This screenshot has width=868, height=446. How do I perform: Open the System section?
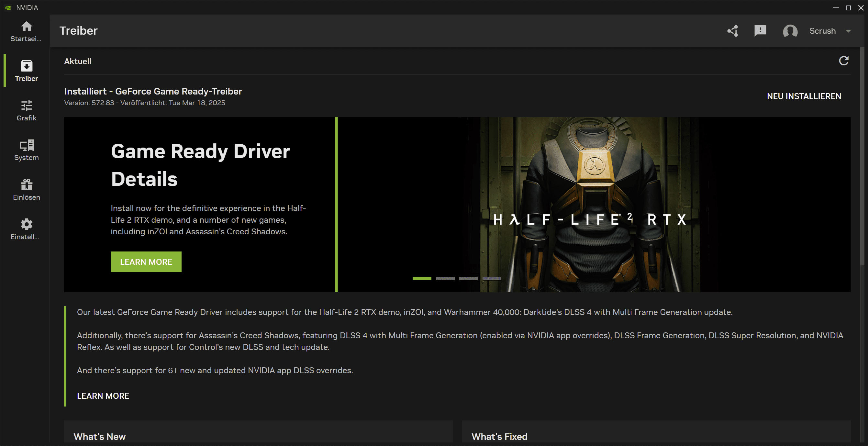tap(26, 150)
